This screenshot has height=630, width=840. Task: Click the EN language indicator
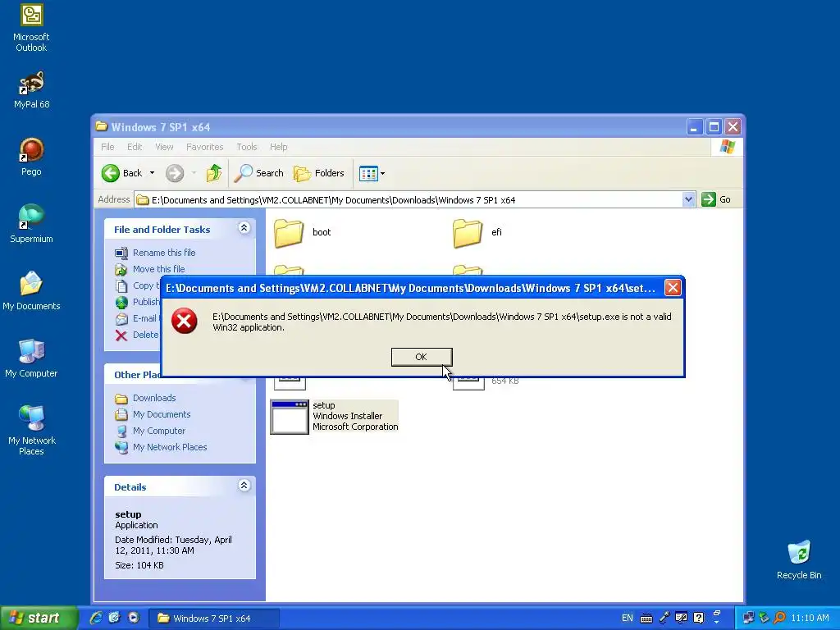pos(628,619)
